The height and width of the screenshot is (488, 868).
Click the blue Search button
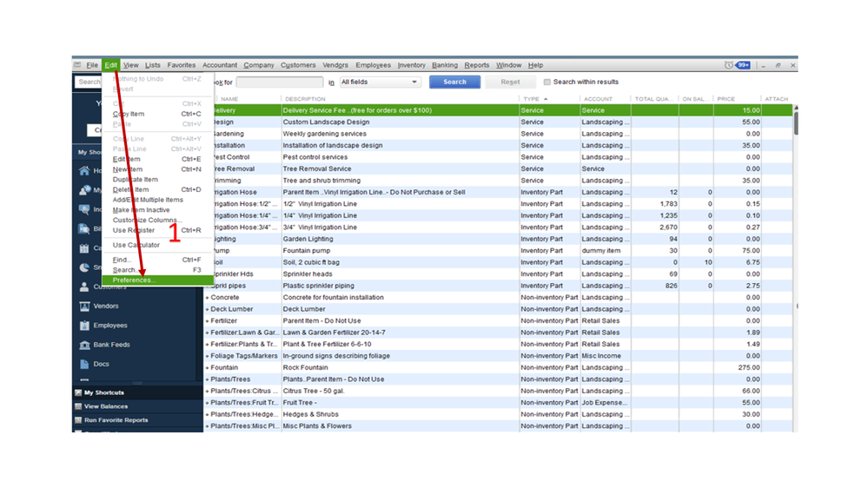pos(454,82)
